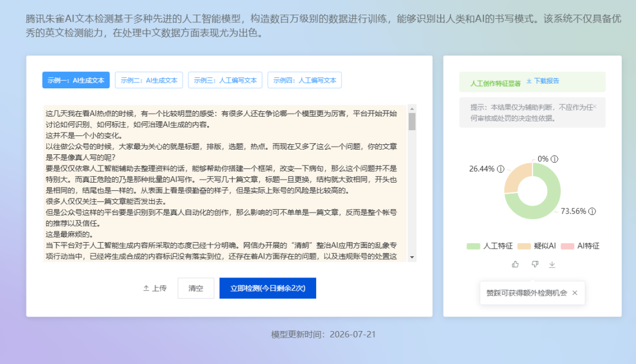Click 上传 upload button
The width and height of the screenshot is (636, 364).
pyautogui.click(x=155, y=288)
